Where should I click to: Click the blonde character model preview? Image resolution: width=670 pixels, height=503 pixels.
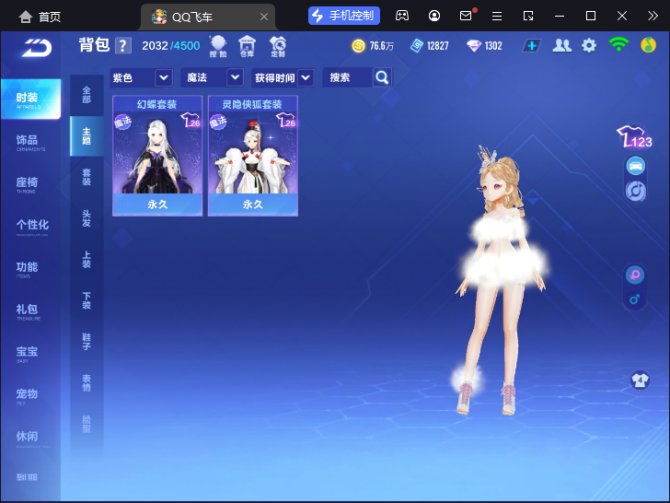tap(501, 280)
